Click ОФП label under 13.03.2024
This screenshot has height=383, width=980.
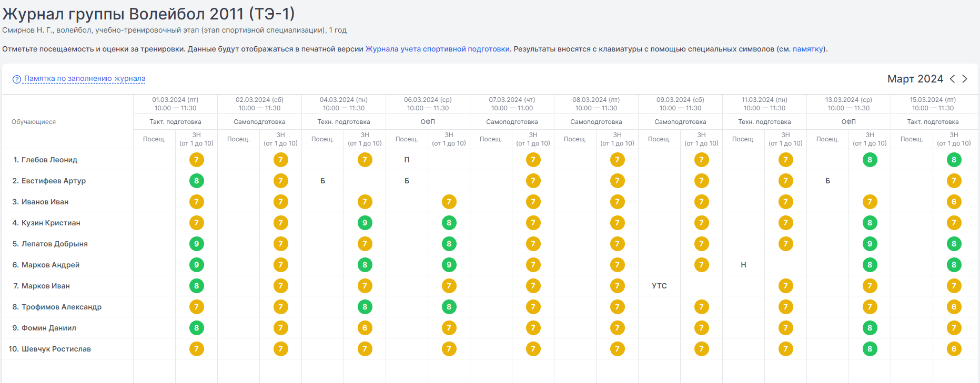coord(848,122)
